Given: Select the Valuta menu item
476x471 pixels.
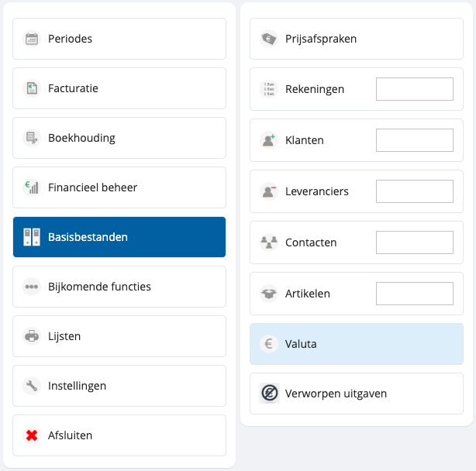Looking at the screenshot, I should tap(357, 344).
